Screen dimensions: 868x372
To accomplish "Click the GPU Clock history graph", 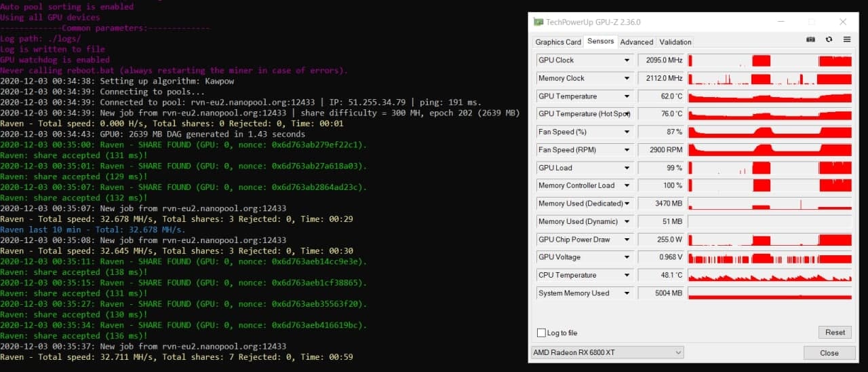I will pyautogui.click(x=770, y=60).
